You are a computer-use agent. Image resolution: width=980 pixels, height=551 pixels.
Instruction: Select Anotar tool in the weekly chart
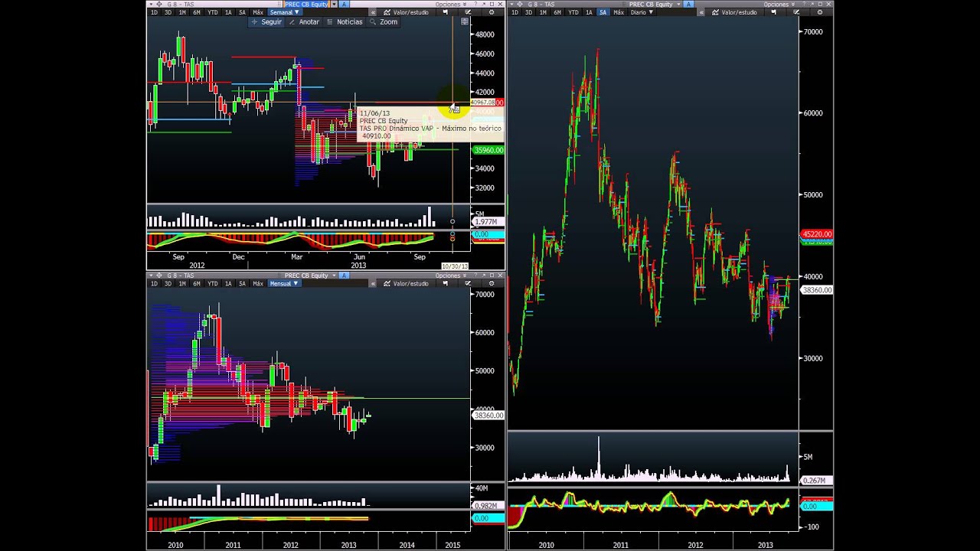pos(303,21)
